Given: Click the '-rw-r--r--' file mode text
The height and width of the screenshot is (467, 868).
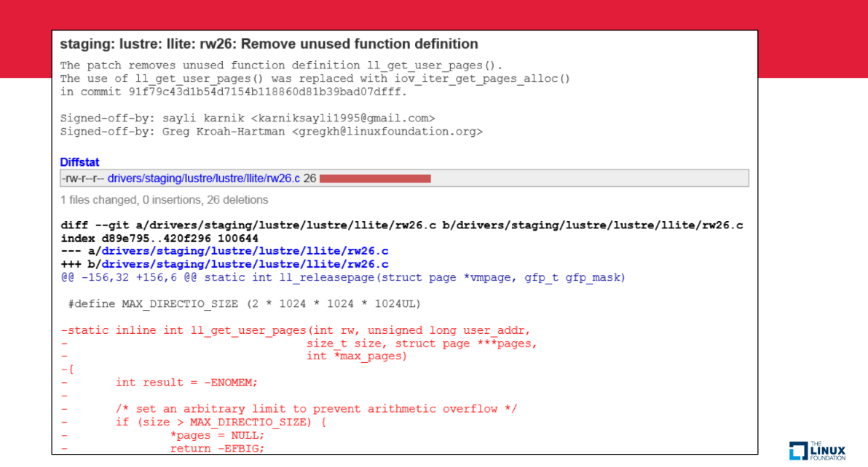Looking at the screenshot, I should (82, 178).
